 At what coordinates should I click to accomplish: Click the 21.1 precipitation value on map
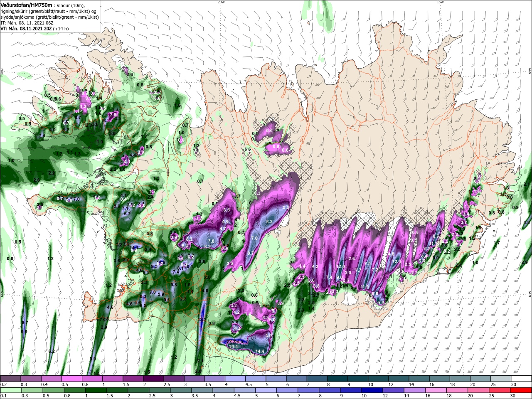tap(233, 347)
